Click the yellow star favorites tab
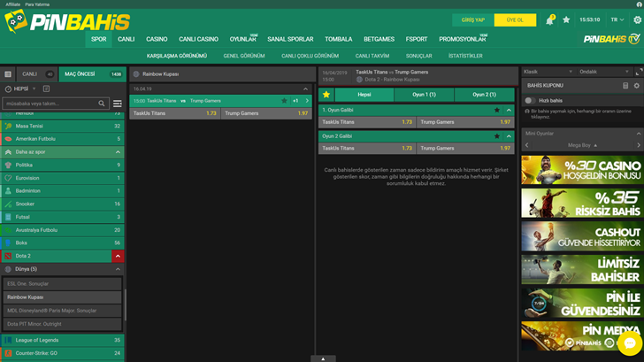 tap(326, 95)
